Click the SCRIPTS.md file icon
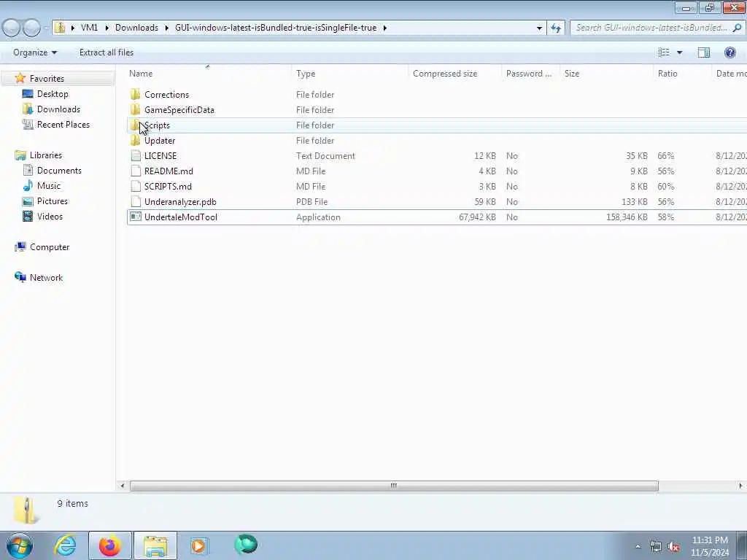 click(x=136, y=186)
